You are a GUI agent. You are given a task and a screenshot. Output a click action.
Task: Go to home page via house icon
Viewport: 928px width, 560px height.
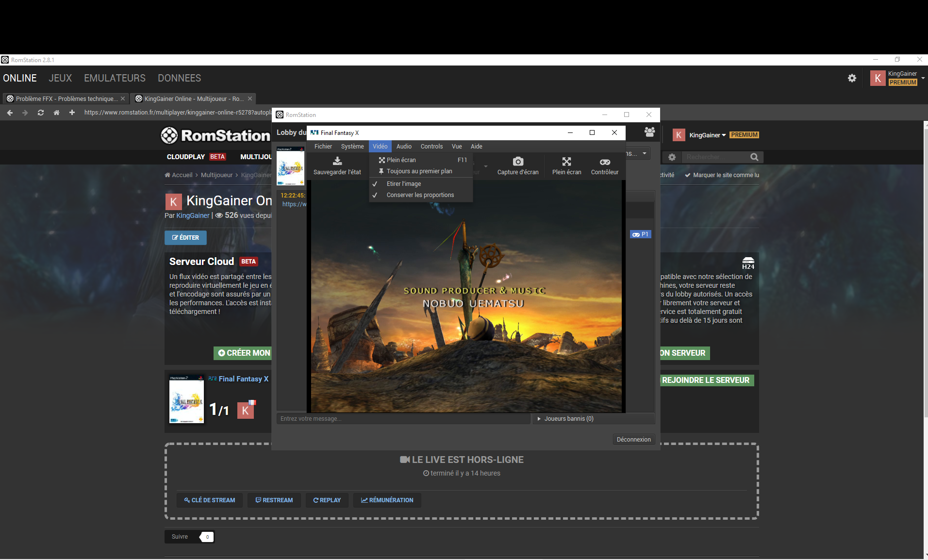coord(56,113)
